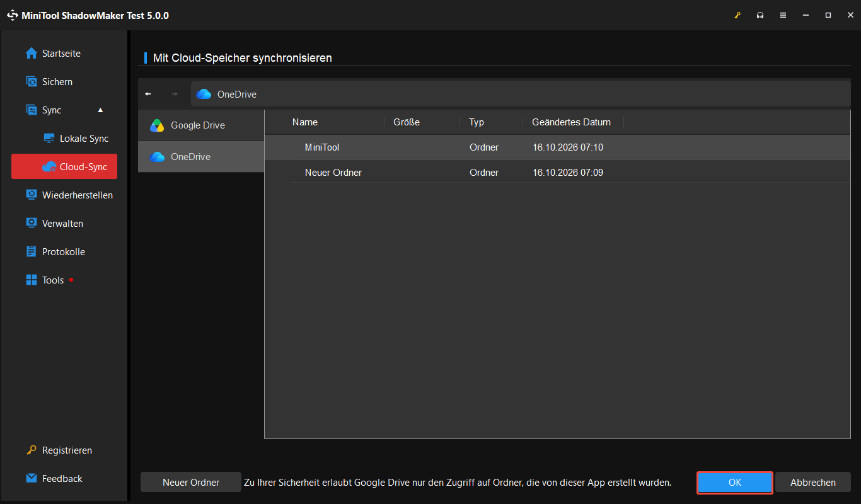Click the Tools grid icon
The height and width of the screenshot is (504, 861).
[x=32, y=280]
